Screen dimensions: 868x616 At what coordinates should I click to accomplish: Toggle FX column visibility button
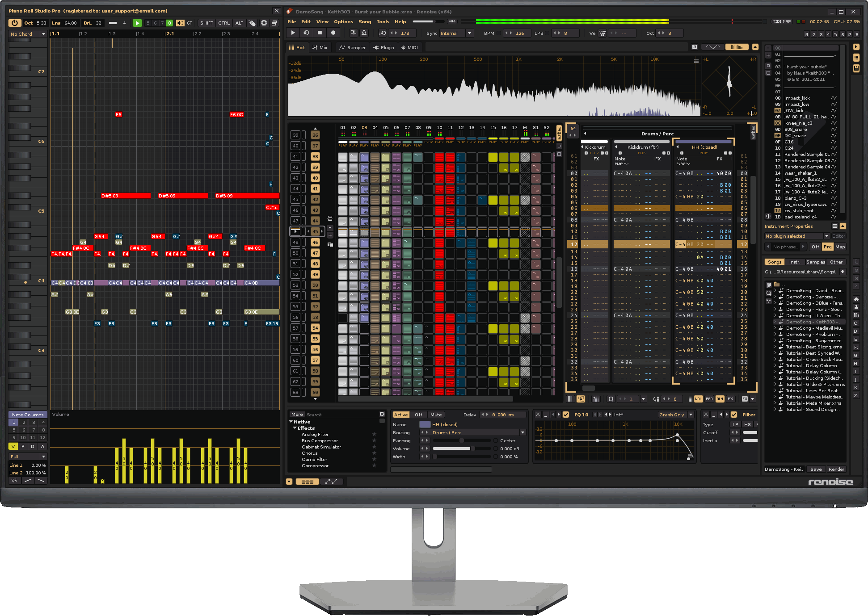(x=730, y=399)
